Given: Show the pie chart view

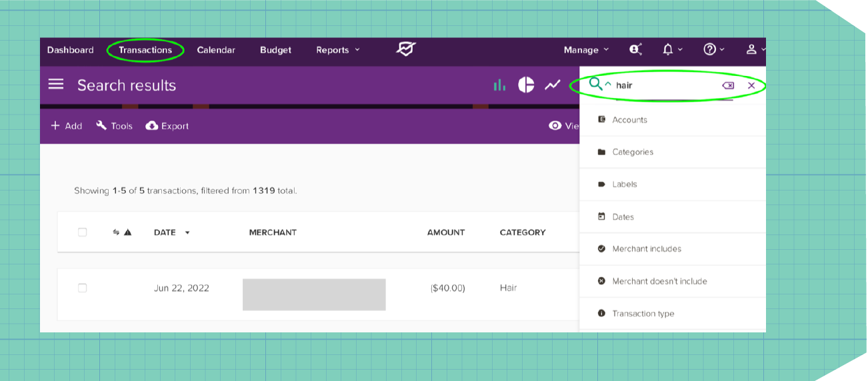Looking at the screenshot, I should coord(526,85).
